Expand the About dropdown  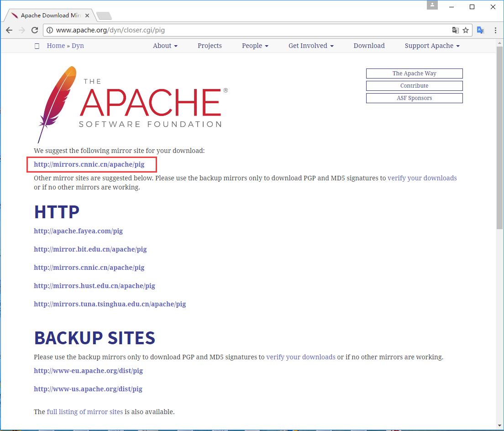click(x=165, y=46)
